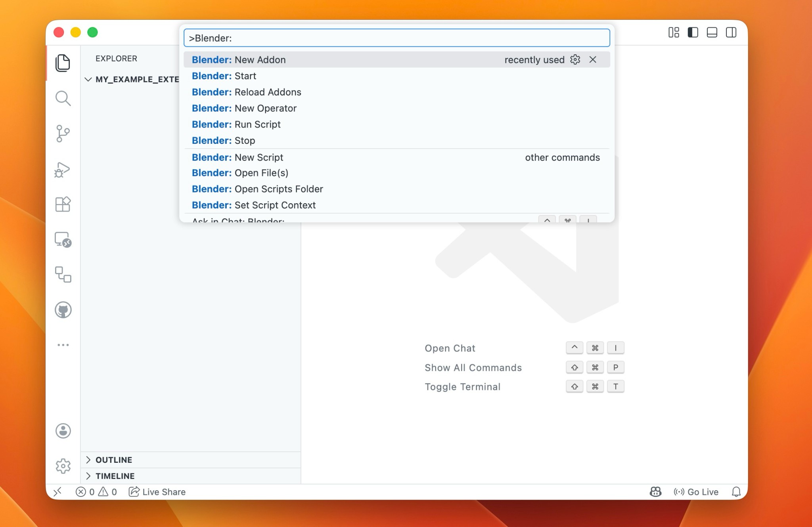
Task: Click the Copilot icon in the status bar
Action: point(655,492)
